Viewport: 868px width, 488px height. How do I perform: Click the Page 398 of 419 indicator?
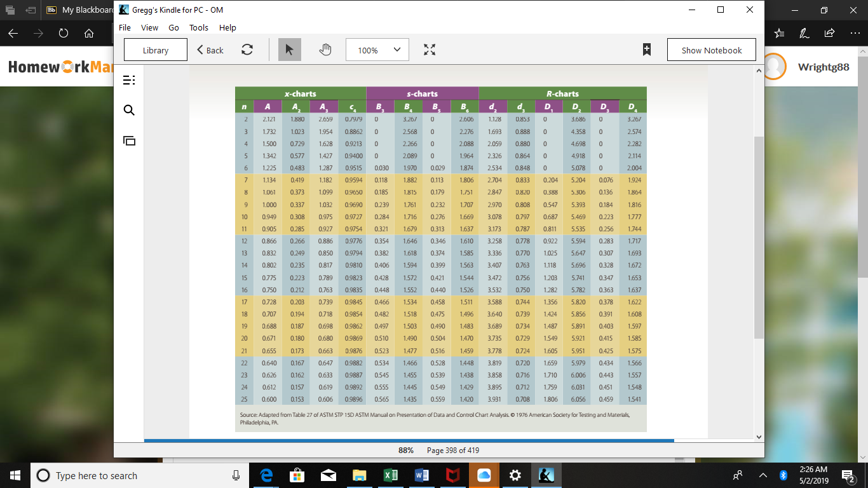click(x=453, y=451)
